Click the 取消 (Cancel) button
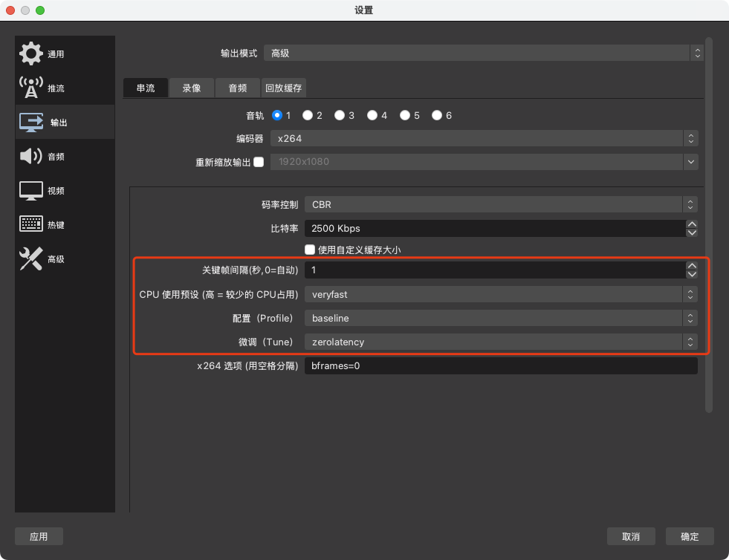This screenshot has height=560, width=729. pos(631,536)
